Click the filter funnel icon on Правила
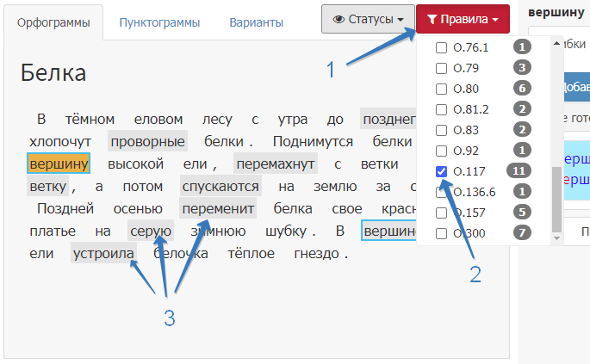The height and width of the screenshot is (364, 590). click(432, 19)
